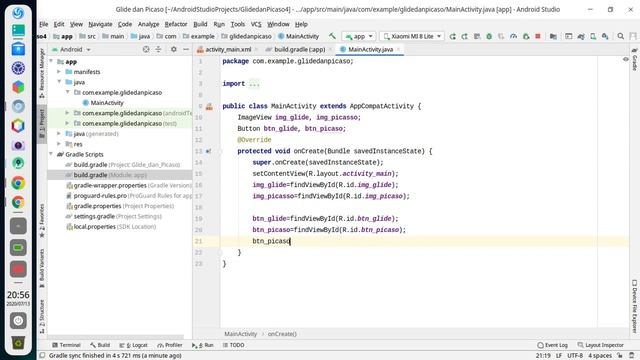This screenshot has width=640, height=360.
Task: Click the read-only lock icon in status bar
Action: pos(620,356)
